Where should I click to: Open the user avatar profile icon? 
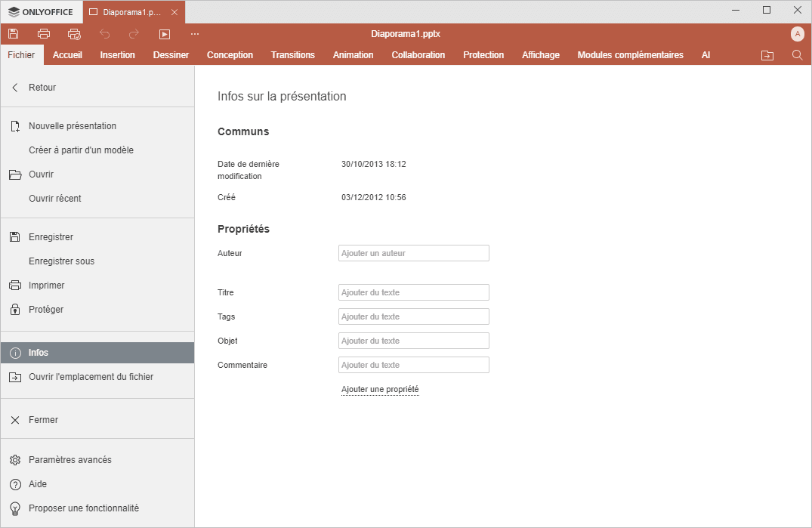(x=798, y=34)
